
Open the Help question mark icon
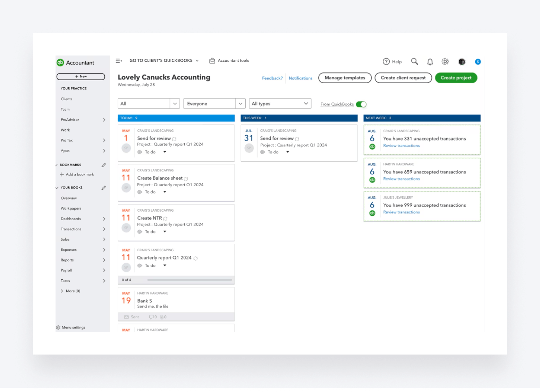tap(386, 62)
